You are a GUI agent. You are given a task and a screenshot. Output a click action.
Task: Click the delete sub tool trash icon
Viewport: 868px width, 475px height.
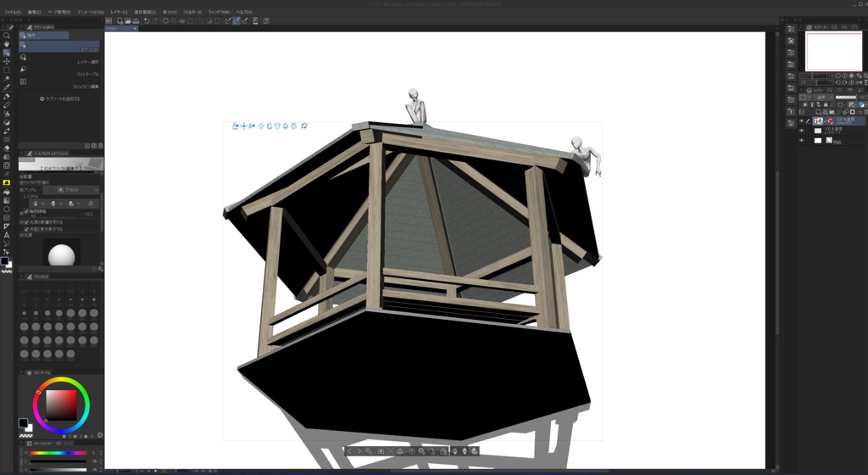(x=100, y=146)
